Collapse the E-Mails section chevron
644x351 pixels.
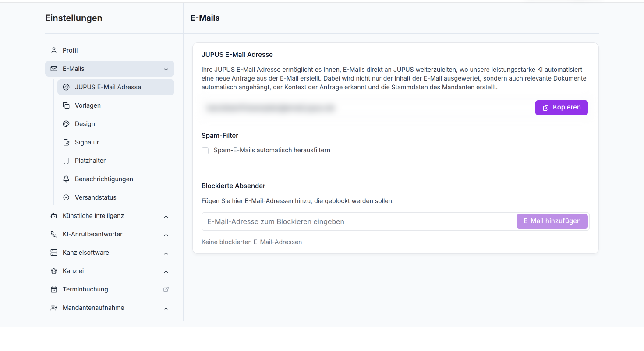click(x=166, y=69)
